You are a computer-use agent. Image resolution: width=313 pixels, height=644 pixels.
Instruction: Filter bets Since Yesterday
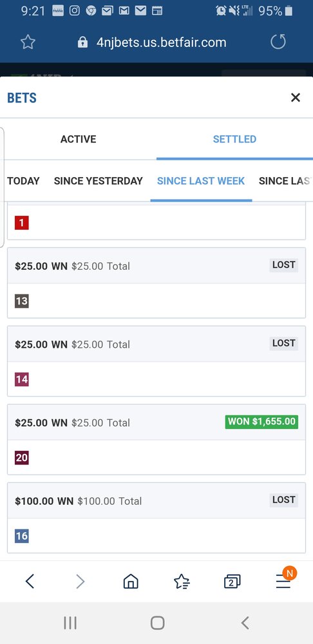[x=98, y=181]
